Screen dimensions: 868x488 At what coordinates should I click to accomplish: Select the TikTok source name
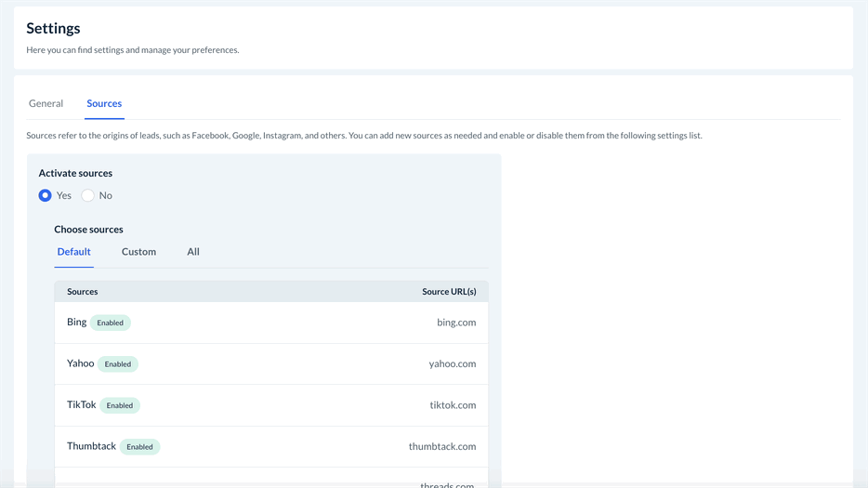pyautogui.click(x=81, y=405)
